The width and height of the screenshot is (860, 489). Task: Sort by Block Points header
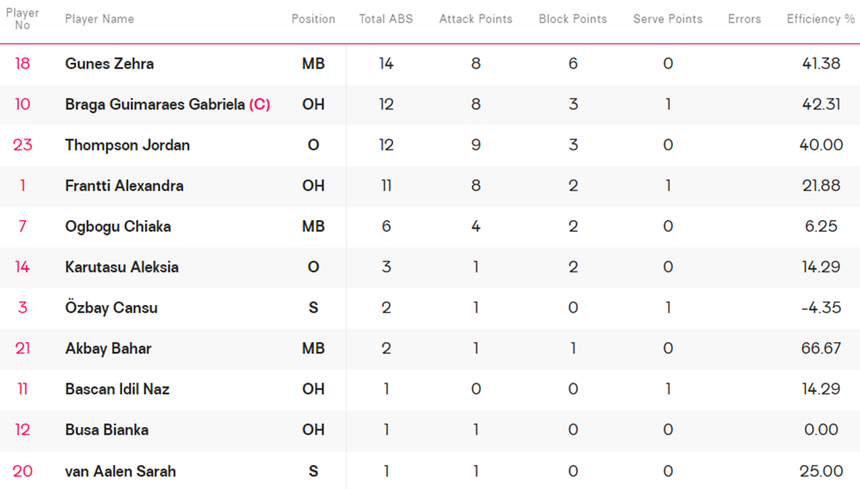click(573, 19)
